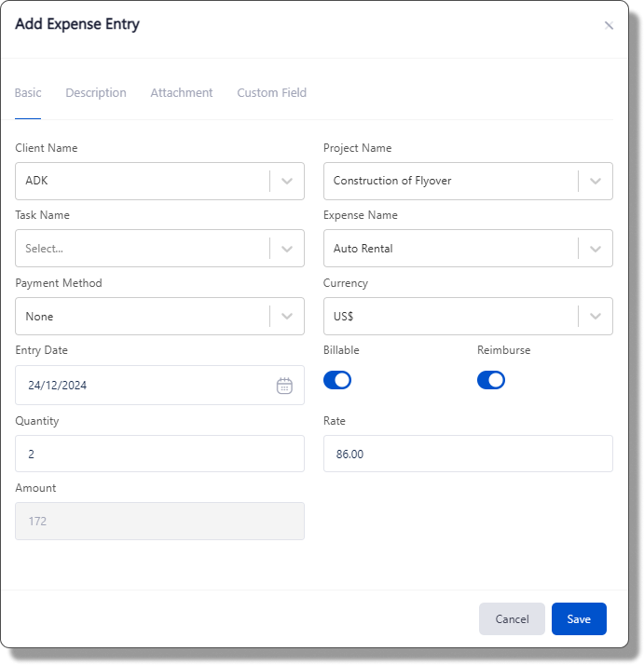
Task: Open the Description tab
Action: click(96, 93)
